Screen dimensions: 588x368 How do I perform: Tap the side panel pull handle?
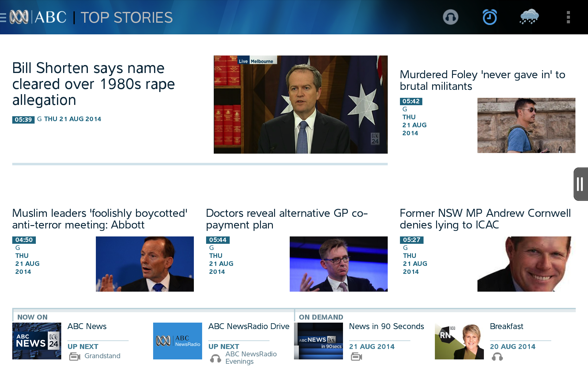pos(580,184)
